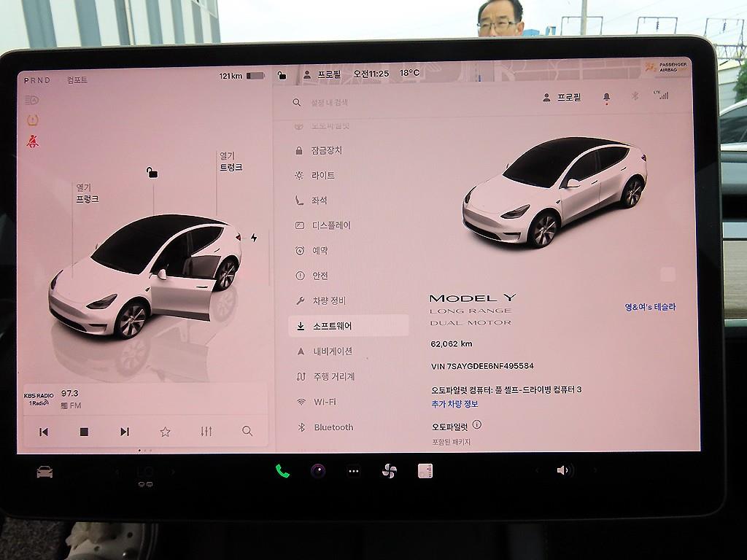This screenshot has width=747, height=560.
Task: Open the camera app icon
Action: [318, 471]
